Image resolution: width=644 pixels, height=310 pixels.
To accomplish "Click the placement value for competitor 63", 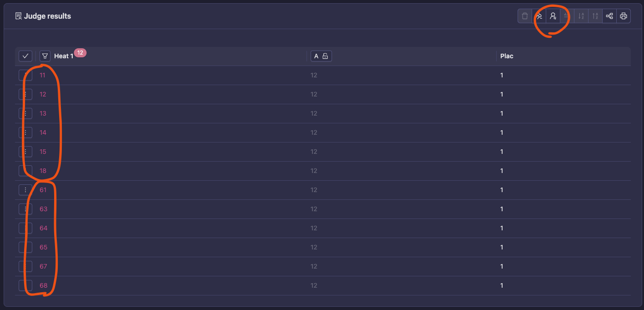I will [x=502, y=209].
